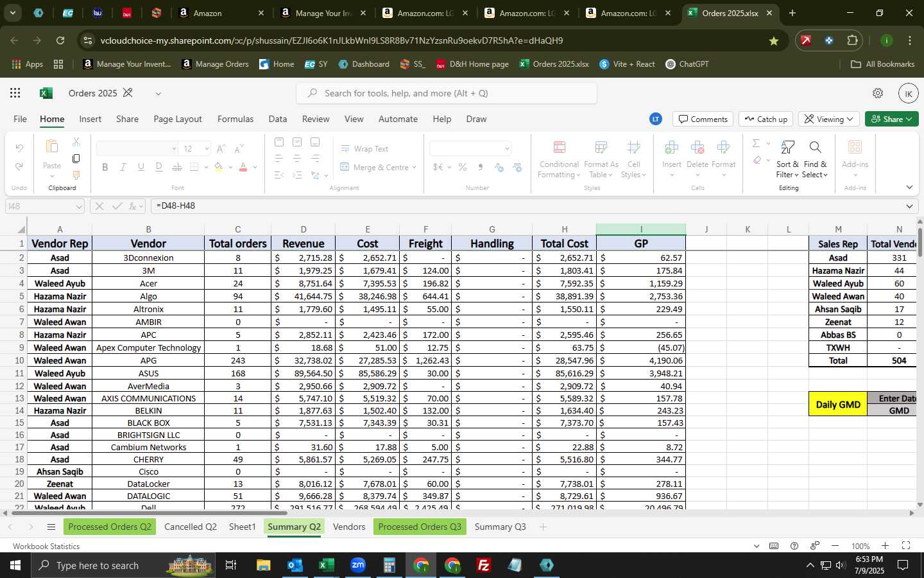Toggle Strikethrough formatting
The width and height of the screenshot is (924, 578).
(176, 167)
